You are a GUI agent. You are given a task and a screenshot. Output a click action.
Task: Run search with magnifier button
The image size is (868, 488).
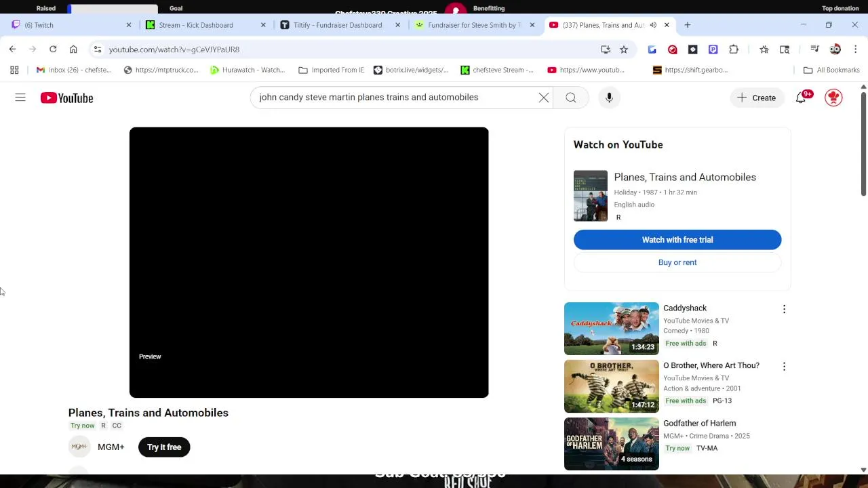point(571,98)
